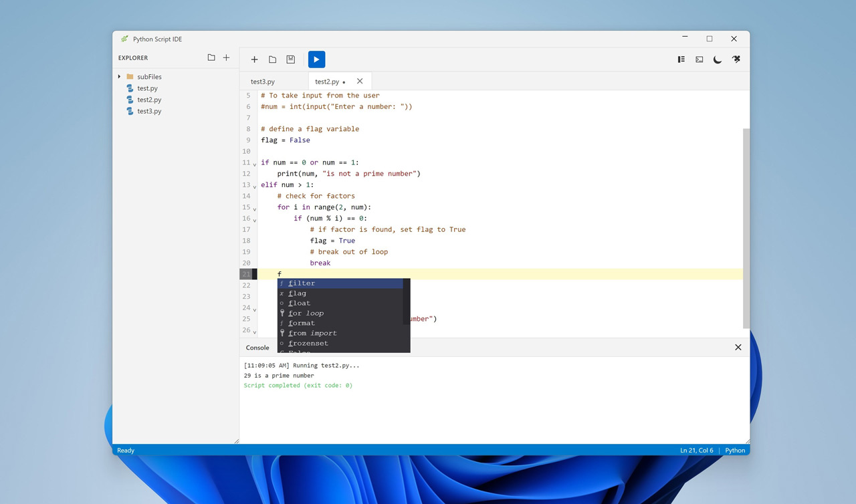The height and width of the screenshot is (504, 856).
Task: Collapse the fold arrow at line 26
Action: [x=255, y=332]
